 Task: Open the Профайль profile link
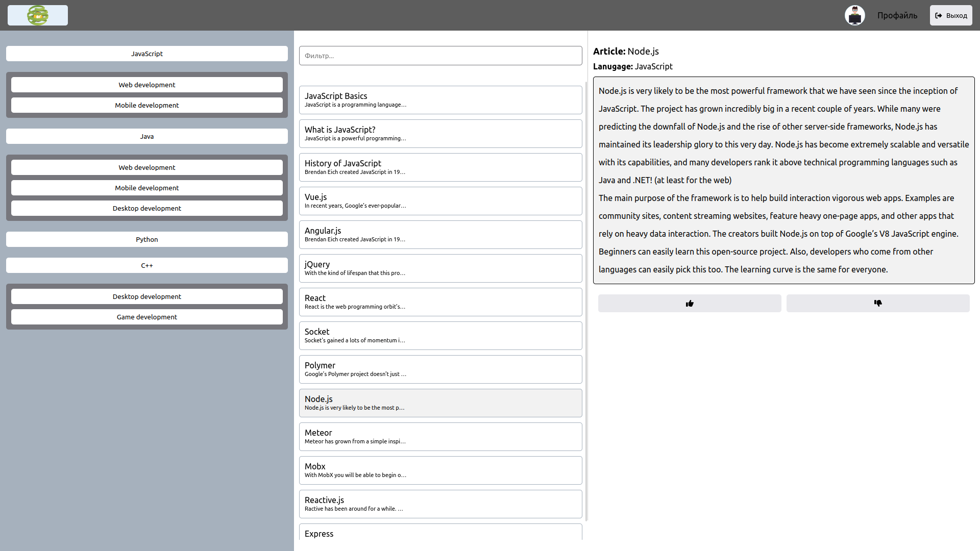tap(897, 15)
